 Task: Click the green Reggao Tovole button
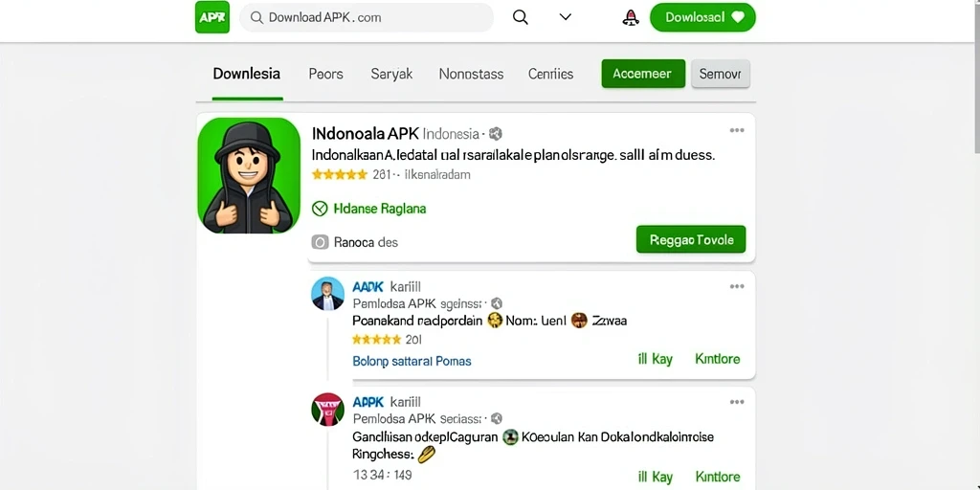(x=691, y=239)
